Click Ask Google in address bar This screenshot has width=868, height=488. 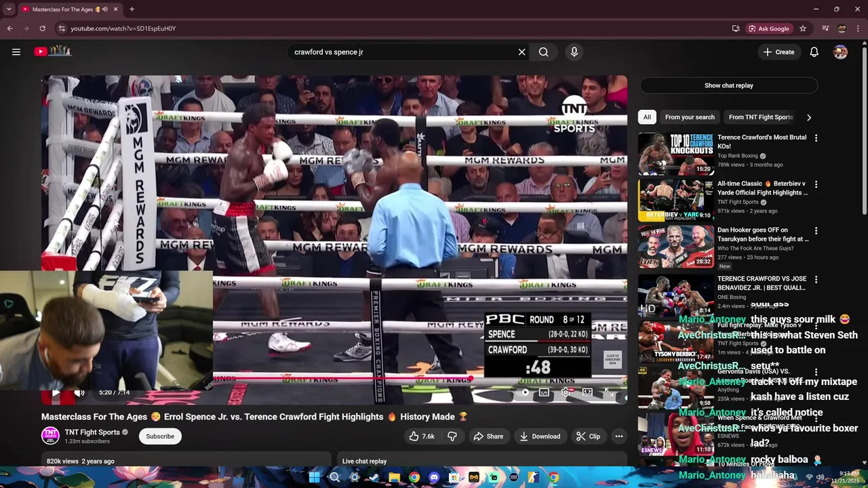pyautogui.click(x=769, y=28)
